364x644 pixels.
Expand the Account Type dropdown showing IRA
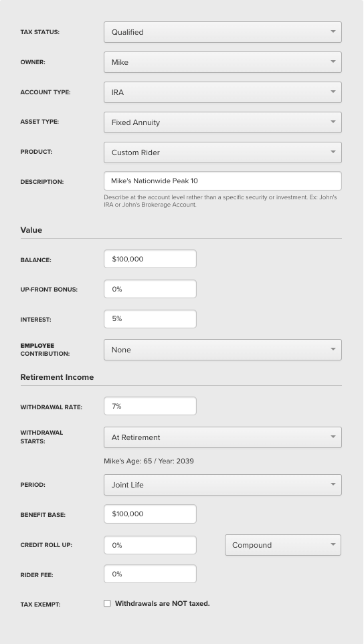(x=223, y=92)
